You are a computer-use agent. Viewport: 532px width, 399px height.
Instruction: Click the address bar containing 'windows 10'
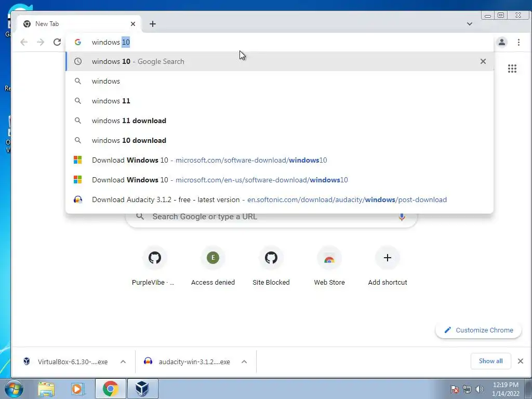pyautogui.click(x=280, y=42)
